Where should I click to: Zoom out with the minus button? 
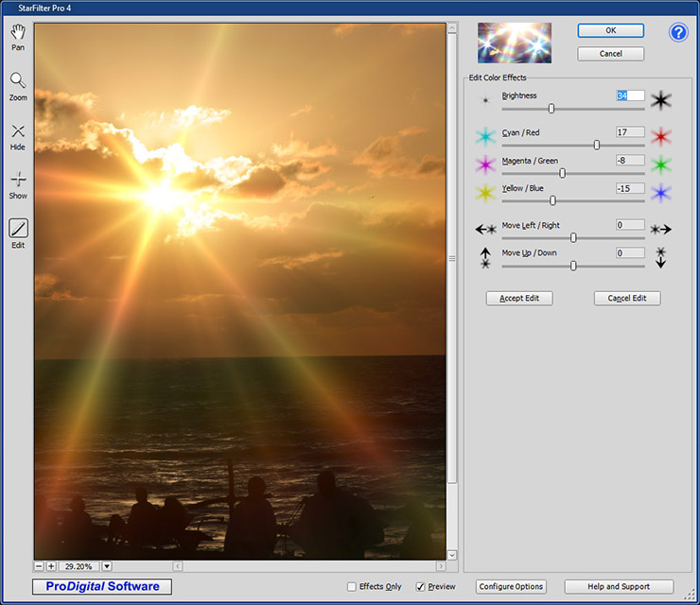pyautogui.click(x=39, y=566)
